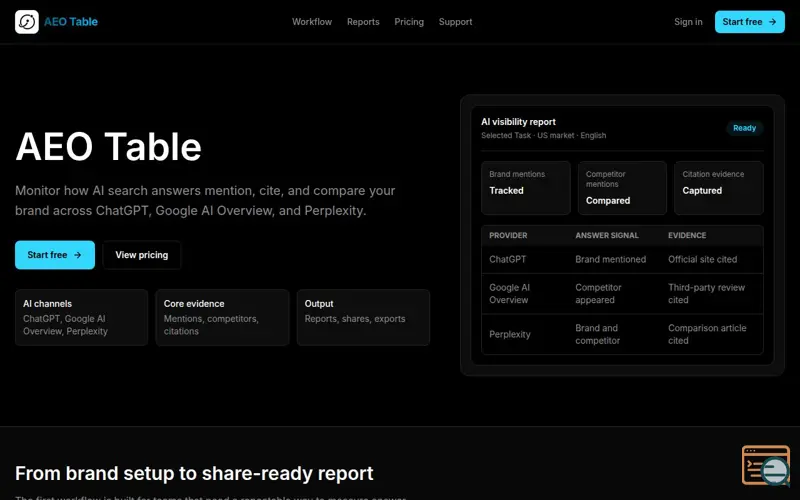Click the Brand mentioned cell

click(611, 259)
